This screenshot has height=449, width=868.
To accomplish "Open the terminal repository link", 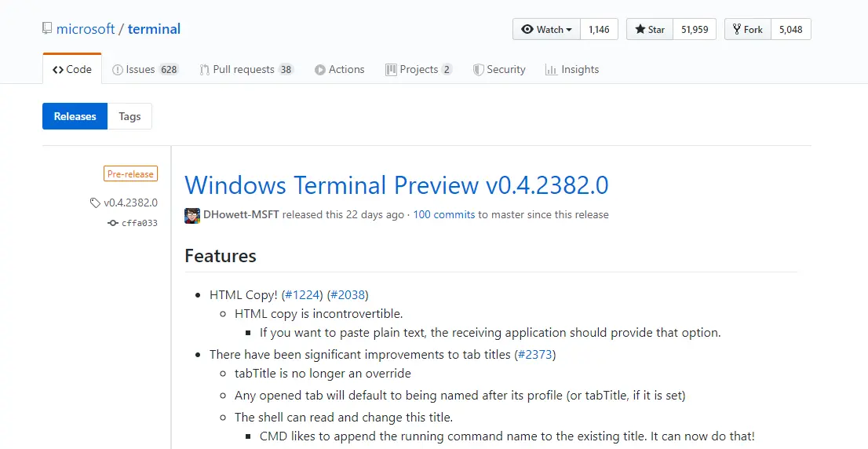I will [154, 29].
